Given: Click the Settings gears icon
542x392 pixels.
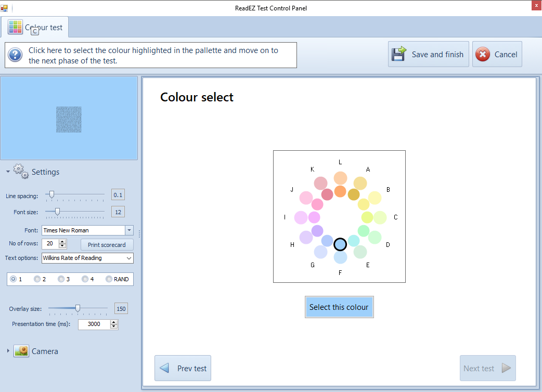Looking at the screenshot, I should (21, 172).
